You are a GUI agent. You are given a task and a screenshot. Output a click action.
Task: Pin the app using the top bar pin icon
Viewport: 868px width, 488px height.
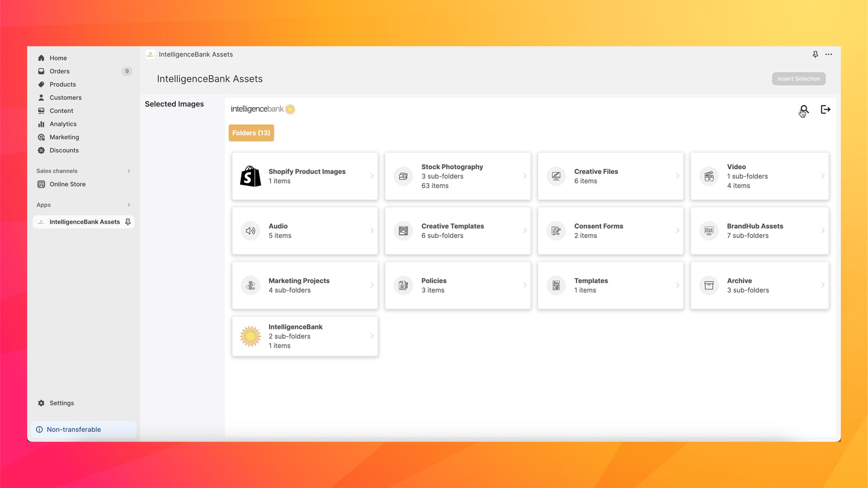(x=815, y=54)
